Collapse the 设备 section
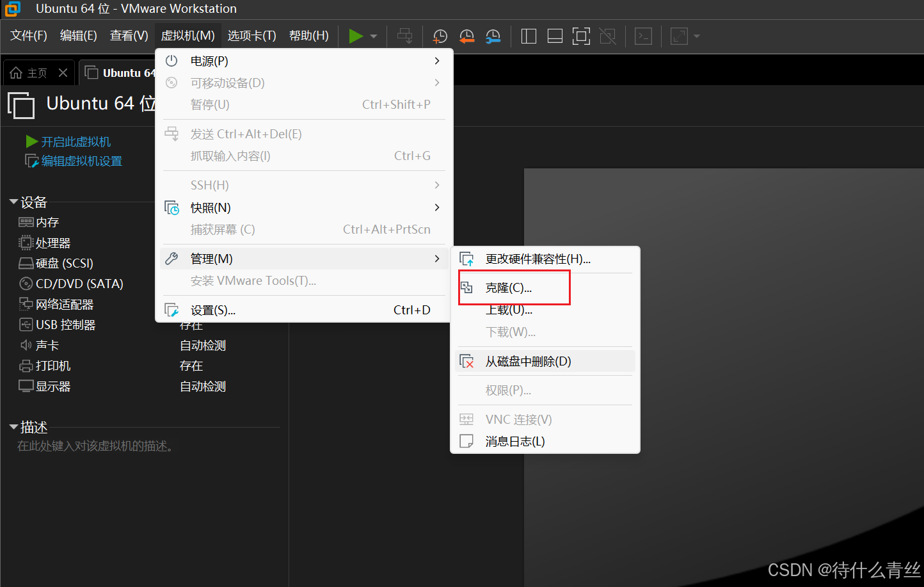The width and height of the screenshot is (924, 587). tap(13, 202)
